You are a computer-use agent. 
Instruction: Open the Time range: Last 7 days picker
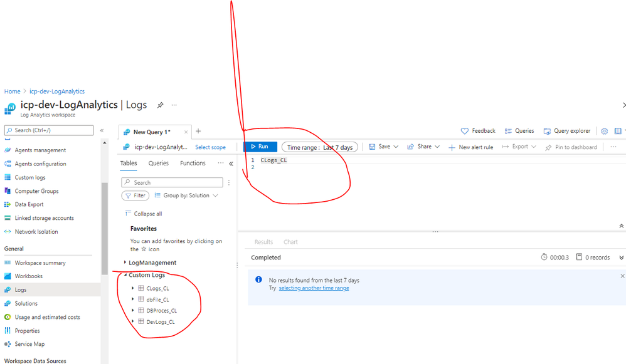coord(320,147)
